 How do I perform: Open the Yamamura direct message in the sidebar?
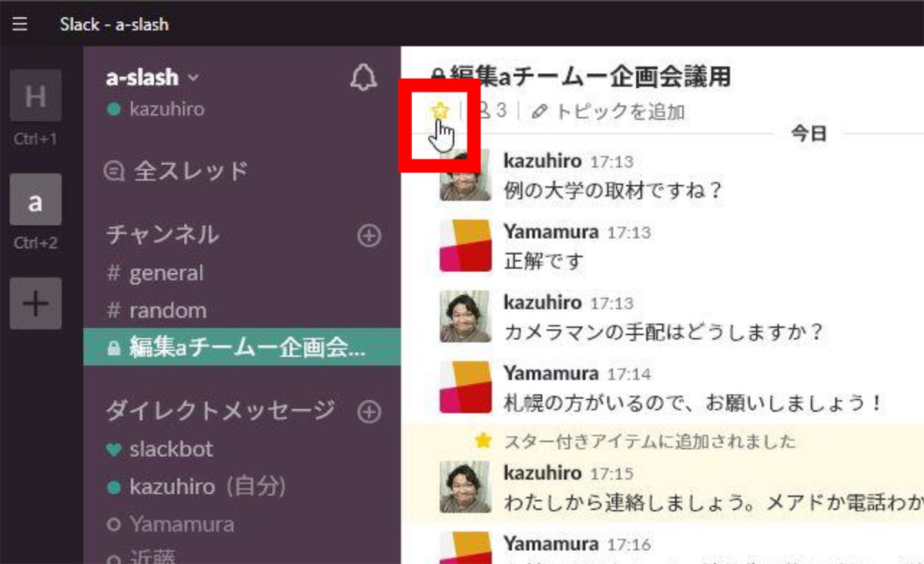171,525
